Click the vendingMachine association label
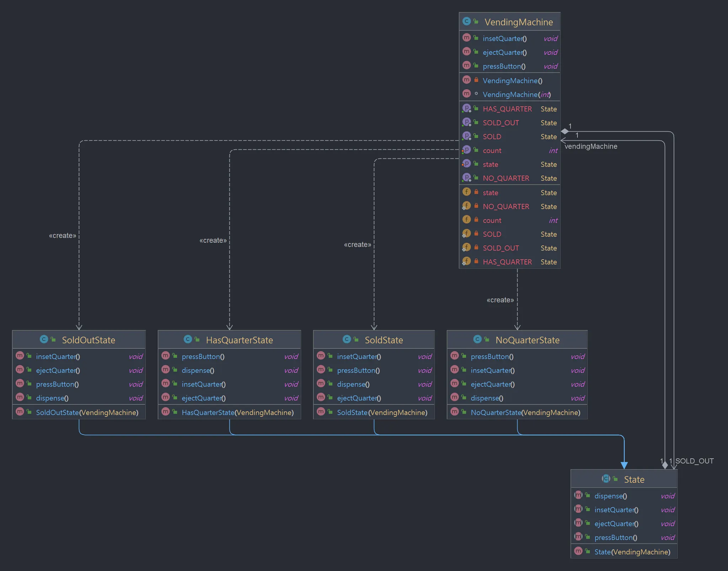 590,146
